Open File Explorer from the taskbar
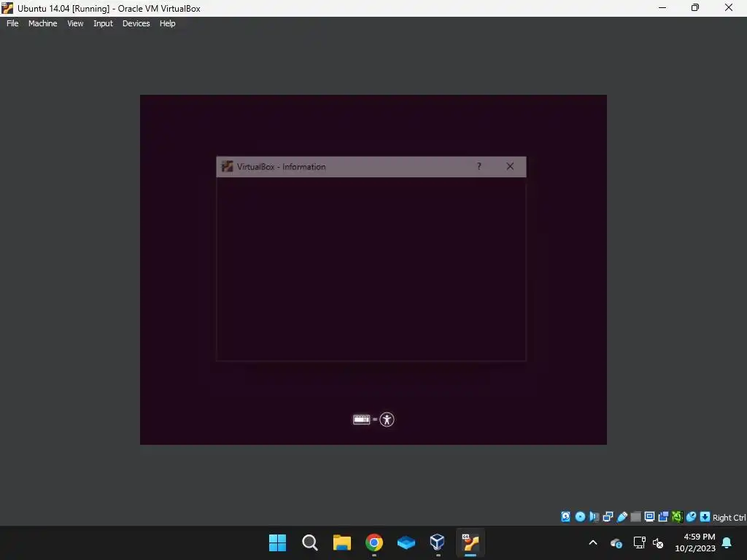Screen dimensions: 747x560 tap(341, 542)
